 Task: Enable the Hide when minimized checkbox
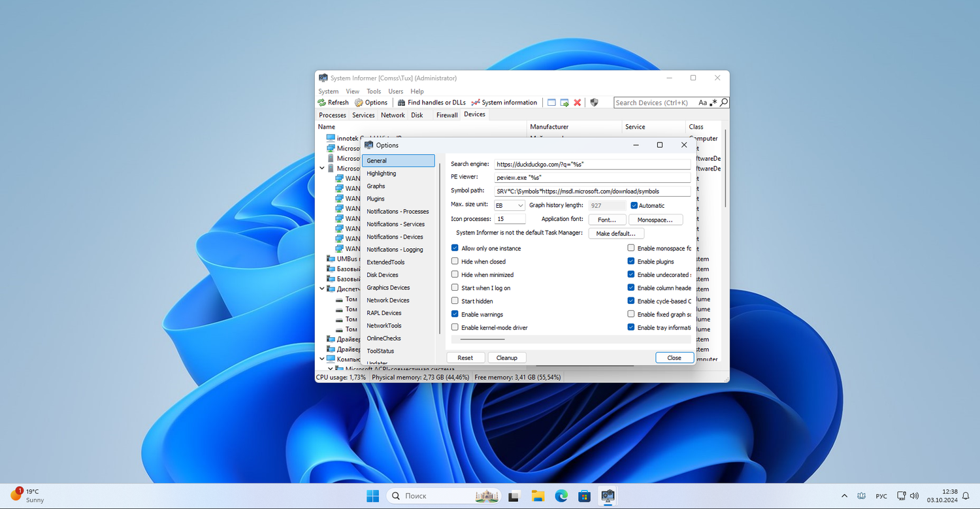(x=455, y=274)
